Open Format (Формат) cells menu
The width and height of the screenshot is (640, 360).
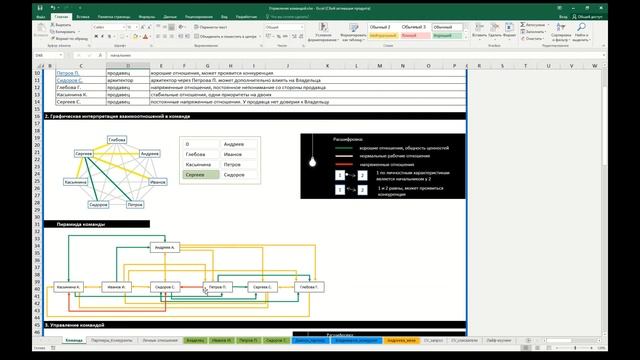(x=509, y=30)
